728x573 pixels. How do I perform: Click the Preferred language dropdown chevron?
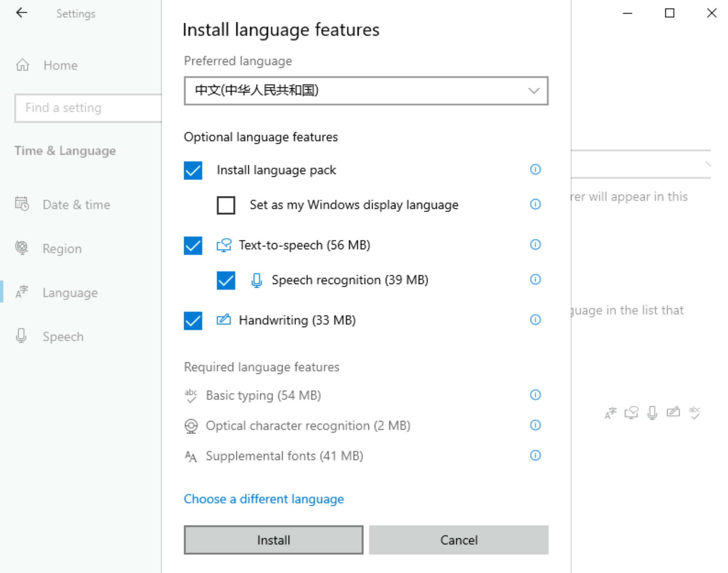pos(534,91)
